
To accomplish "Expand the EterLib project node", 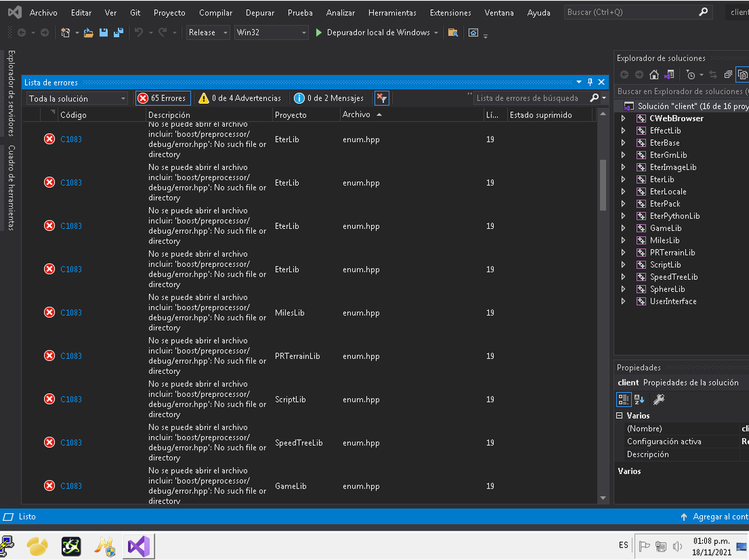I will point(623,179).
